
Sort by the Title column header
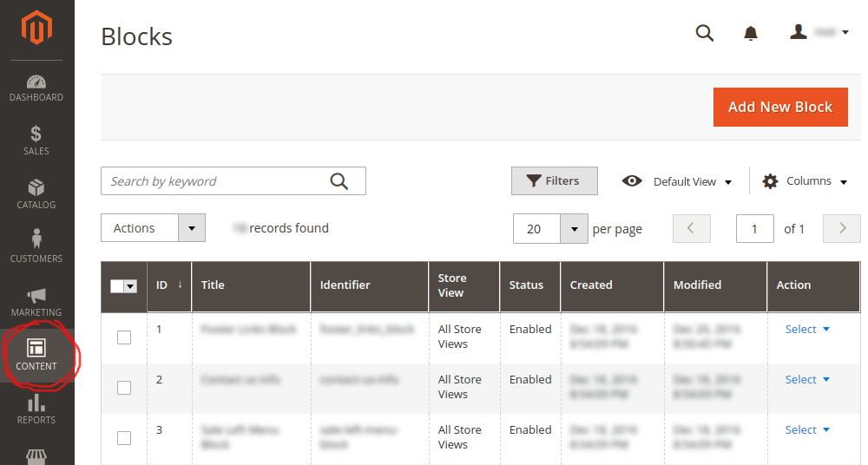click(213, 285)
